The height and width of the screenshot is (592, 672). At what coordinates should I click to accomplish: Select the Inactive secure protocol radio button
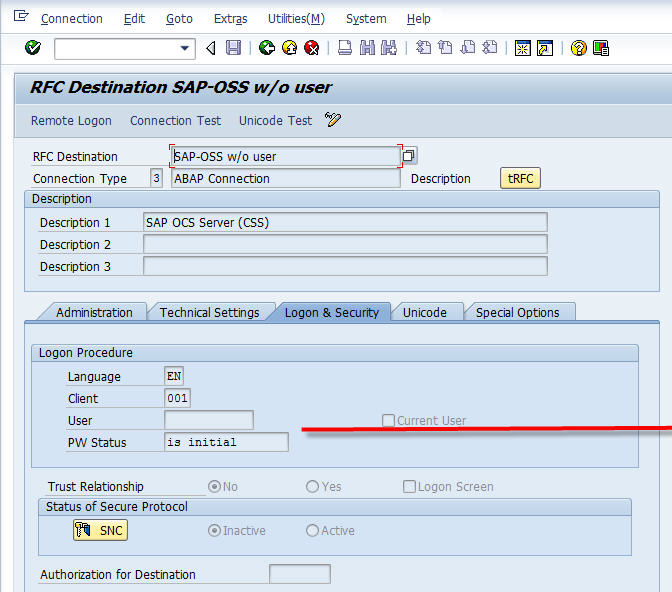[214, 531]
